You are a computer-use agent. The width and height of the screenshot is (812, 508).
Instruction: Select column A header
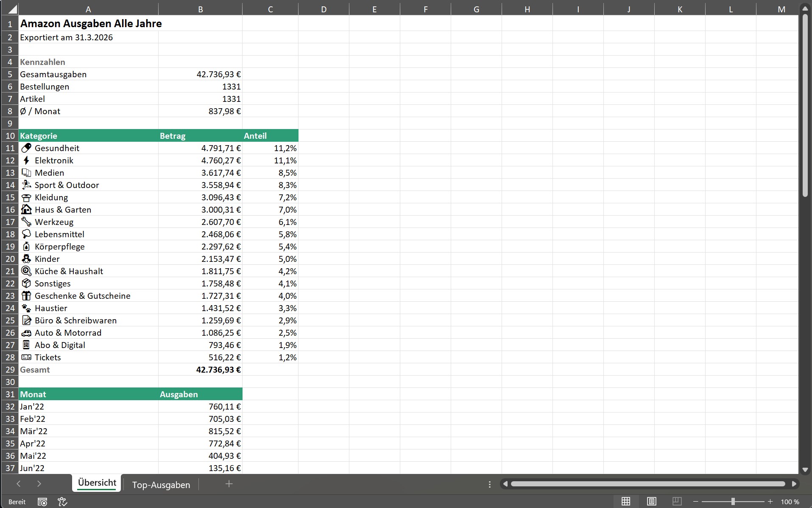click(x=88, y=9)
